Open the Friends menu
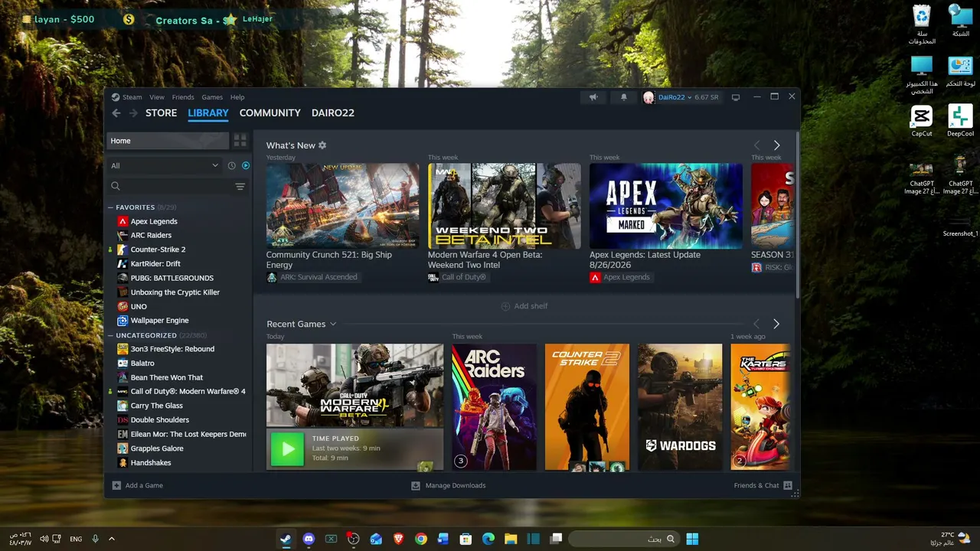 [183, 97]
